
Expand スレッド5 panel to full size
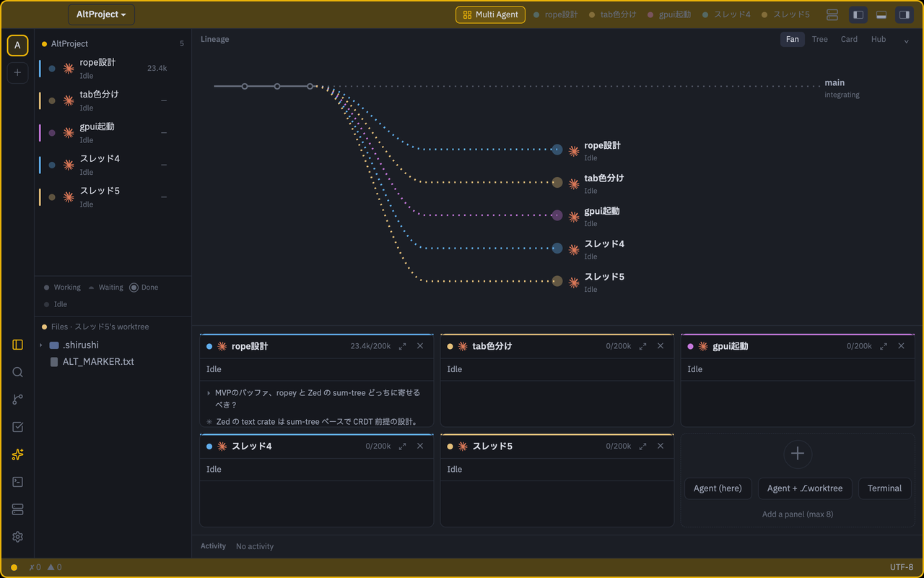[643, 446]
